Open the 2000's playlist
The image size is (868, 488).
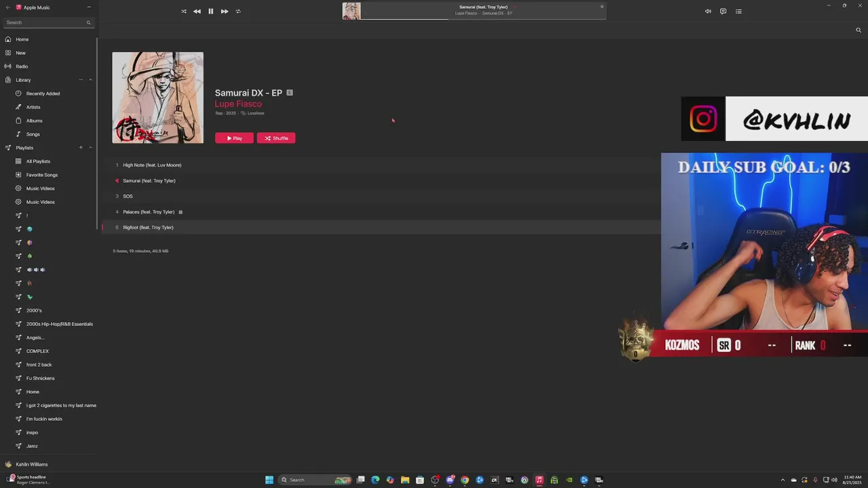pyautogui.click(x=34, y=310)
